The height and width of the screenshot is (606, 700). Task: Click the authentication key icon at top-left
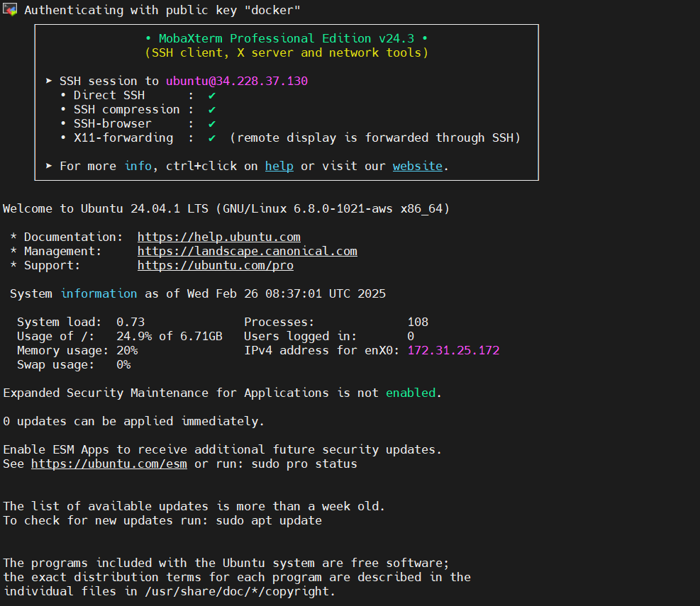[x=10, y=11]
